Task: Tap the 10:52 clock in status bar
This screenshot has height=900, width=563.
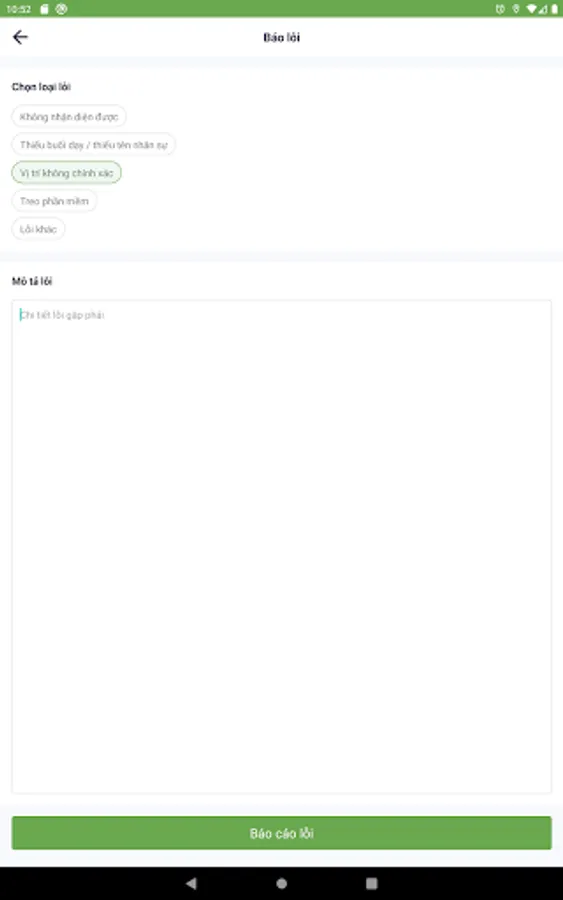Action: 18,9
